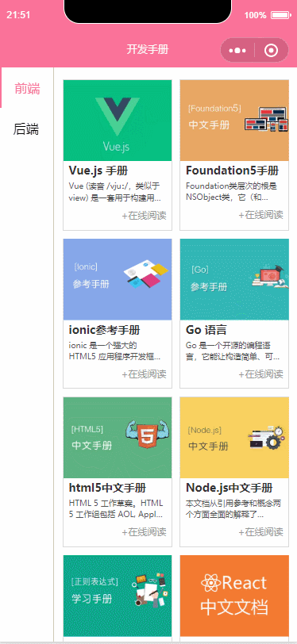Select the ionic参考手册 title

(x=104, y=330)
